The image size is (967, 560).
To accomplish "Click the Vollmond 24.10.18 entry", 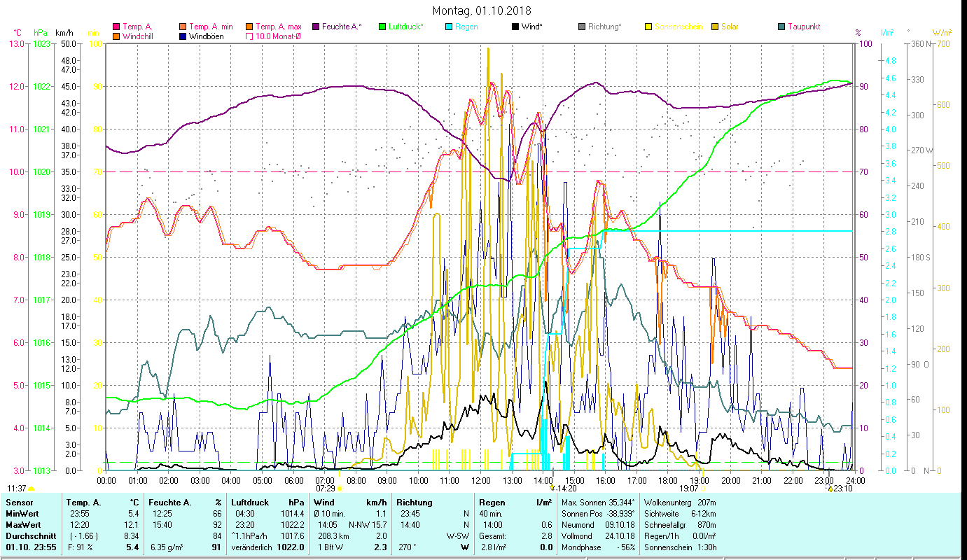I will pyautogui.click(x=599, y=535).
